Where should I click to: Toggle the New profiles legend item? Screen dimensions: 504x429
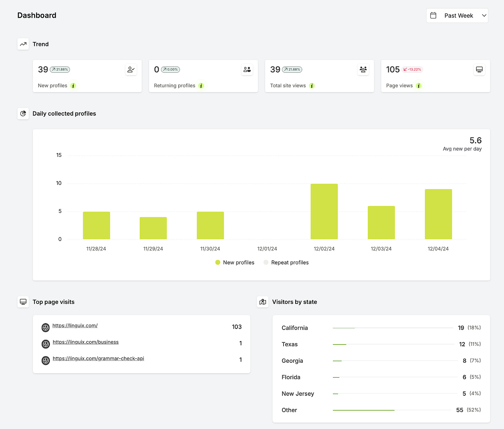coord(235,262)
